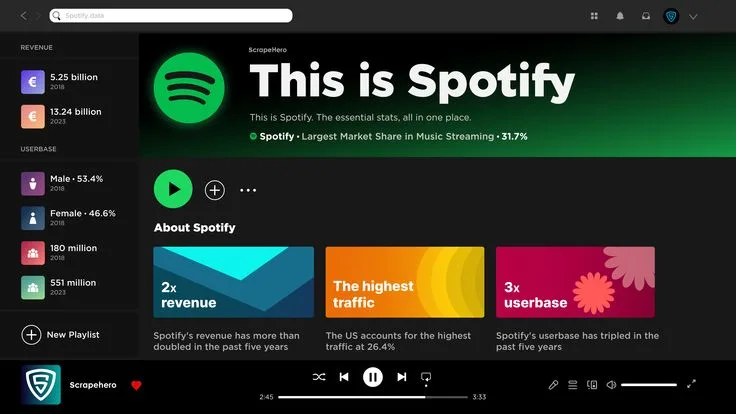Go back with the left arrow
The image size is (736, 414).
click(x=23, y=16)
